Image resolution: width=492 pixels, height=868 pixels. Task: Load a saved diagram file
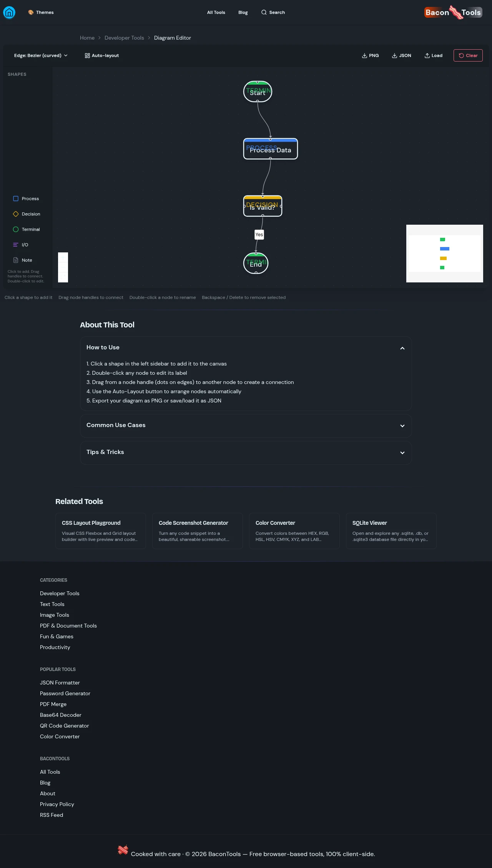[x=433, y=55]
